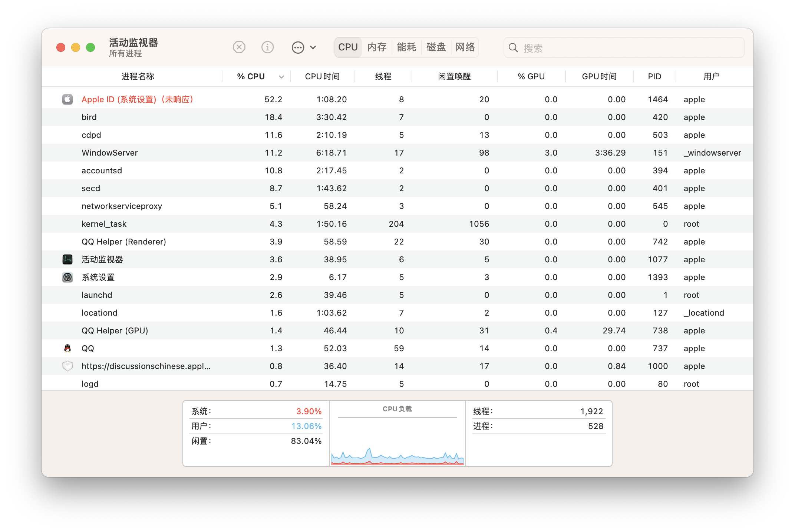Click into the 搜索 search field
The height and width of the screenshot is (532, 795).
tap(630, 48)
